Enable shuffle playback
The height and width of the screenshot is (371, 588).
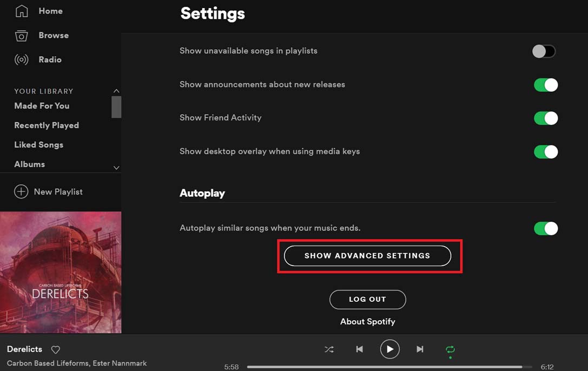pyautogui.click(x=329, y=349)
